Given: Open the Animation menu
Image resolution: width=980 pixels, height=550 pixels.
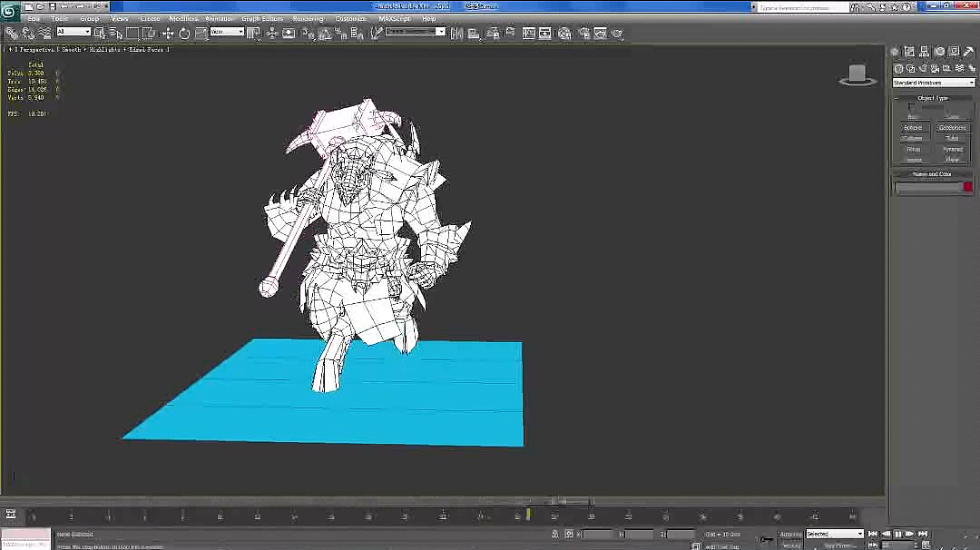Looking at the screenshot, I should pyautogui.click(x=220, y=19).
